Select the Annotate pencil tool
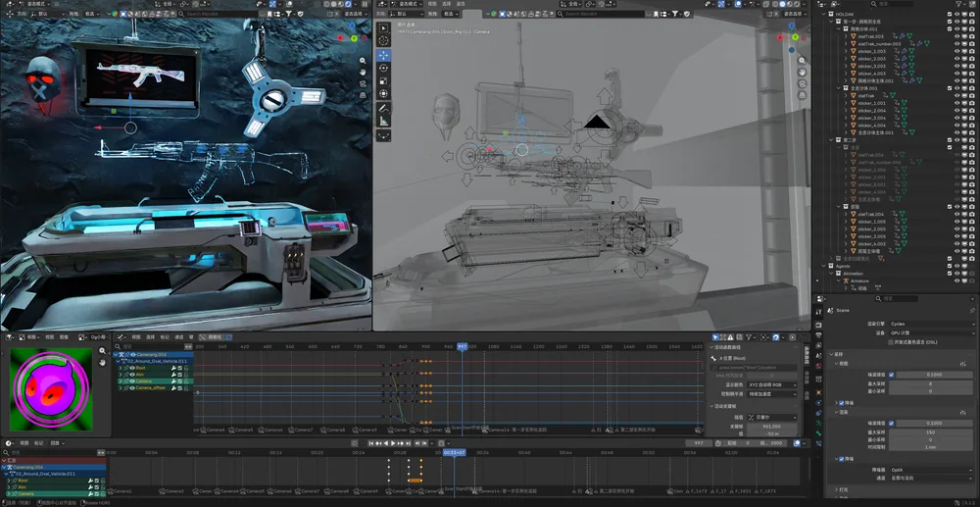This screenshot has width=980, height=507. 383,108
